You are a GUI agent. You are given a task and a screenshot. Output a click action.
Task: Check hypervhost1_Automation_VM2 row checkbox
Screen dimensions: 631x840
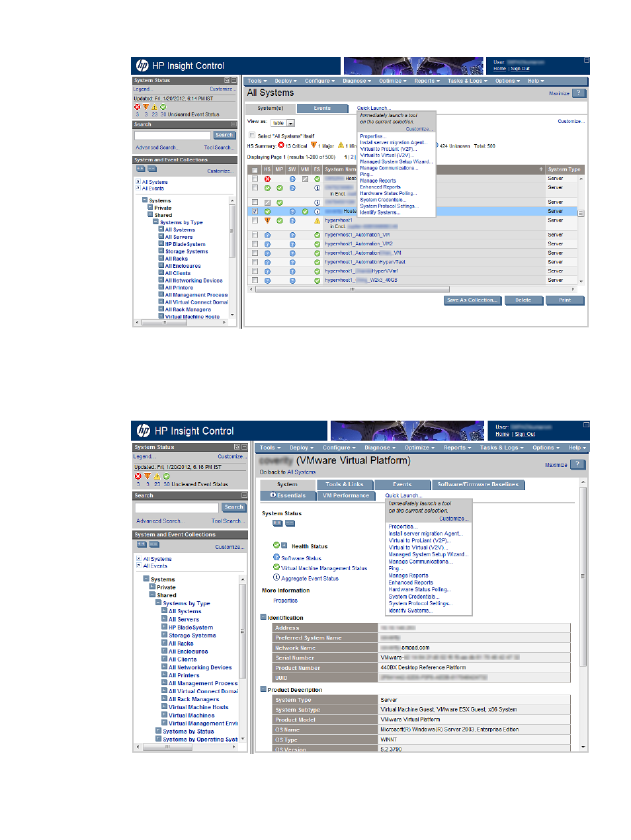(x=255, y=244)
